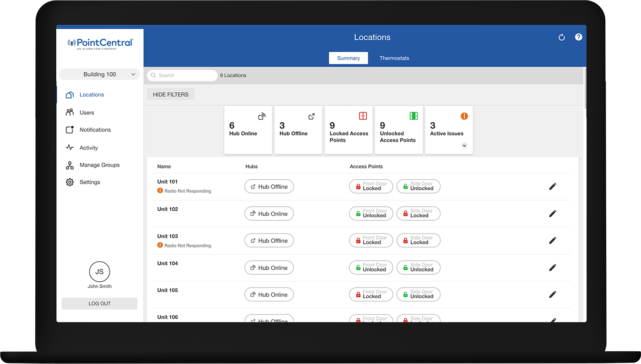Click Unit 103 Hub Offline button

(269, 241)
